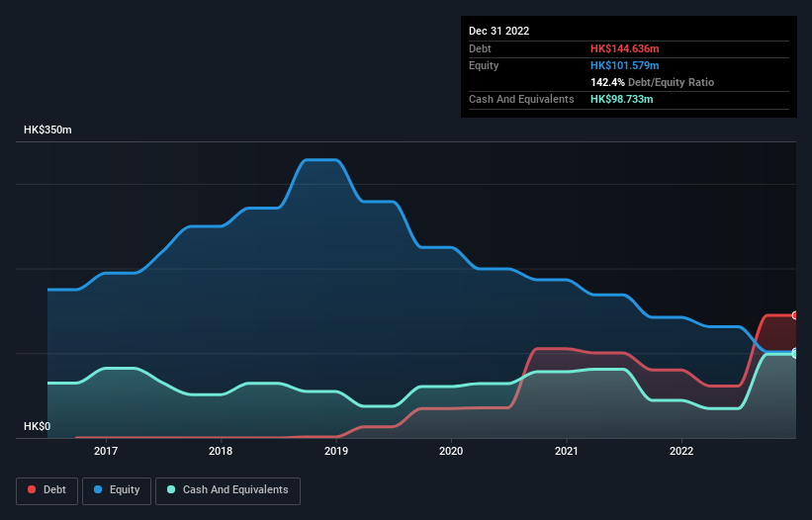
Task: Click the 2019 x-axis label
Action: [x=336, y=451]
